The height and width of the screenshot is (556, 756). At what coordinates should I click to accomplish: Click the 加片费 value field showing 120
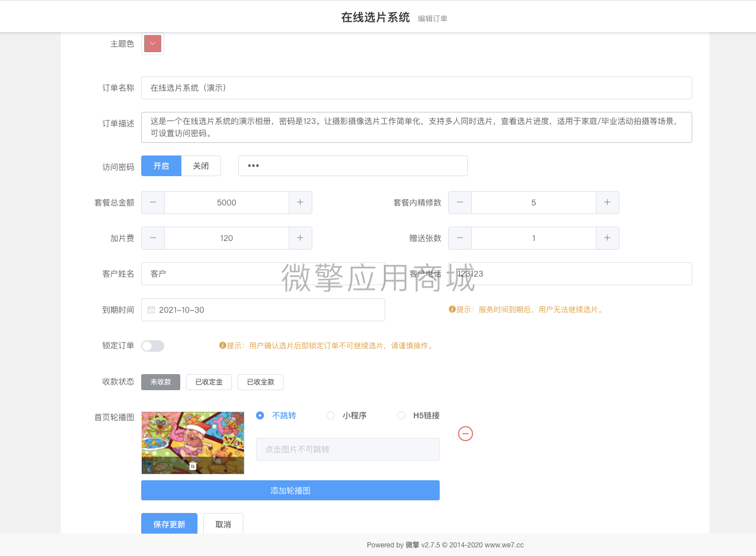(227, 238)
